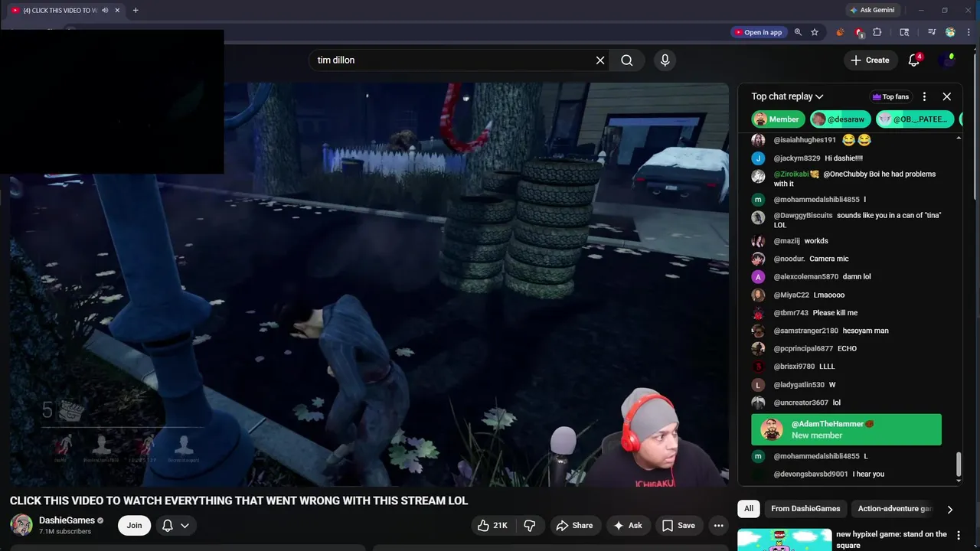The height and width of the screenshot is (551, 980).
Task: Dislike the video with thumbs down
Action: click(529, 525)
